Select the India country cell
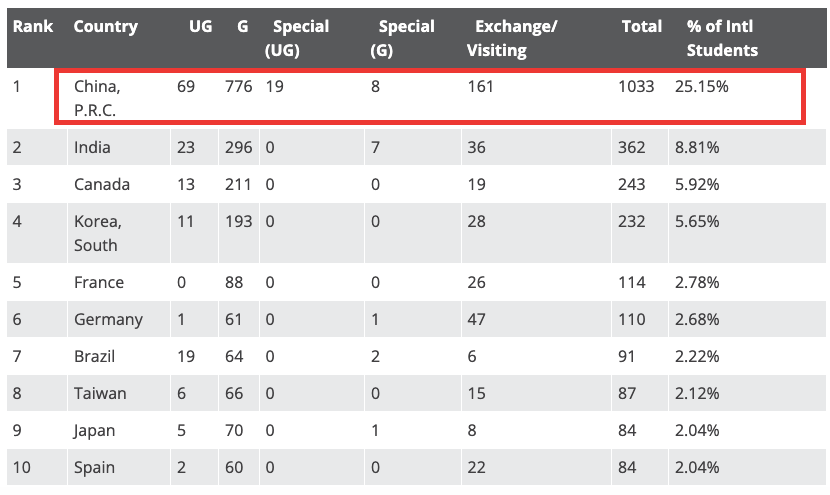Screen dimensions: 830x495 (x=92, y=147)
